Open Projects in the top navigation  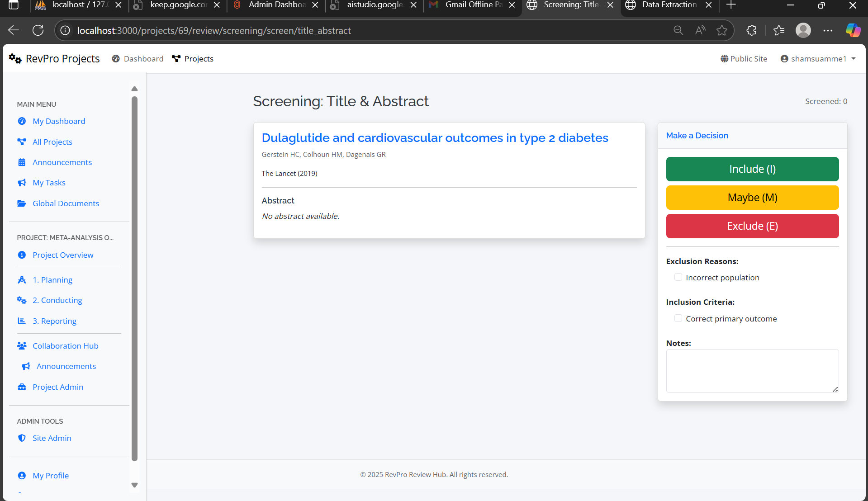click(x=193, y=59)
